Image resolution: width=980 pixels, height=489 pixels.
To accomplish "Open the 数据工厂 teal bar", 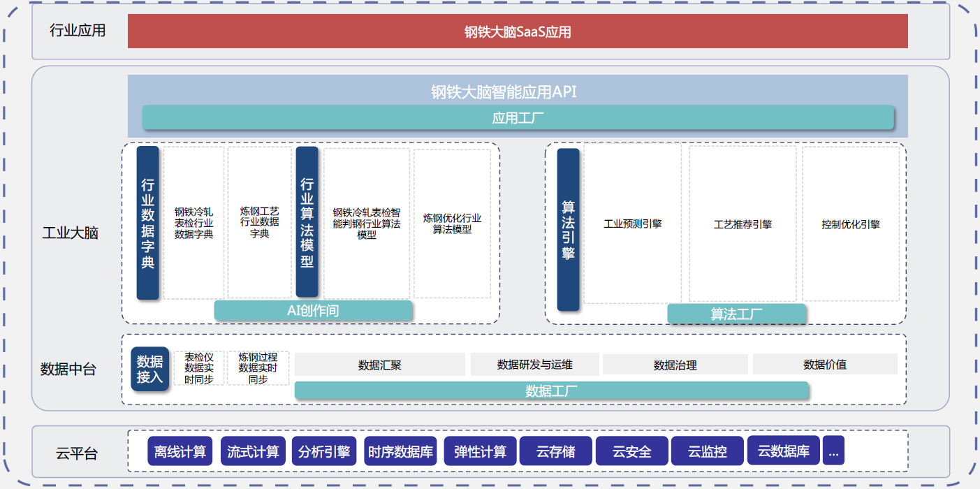I will coord(551,391).
